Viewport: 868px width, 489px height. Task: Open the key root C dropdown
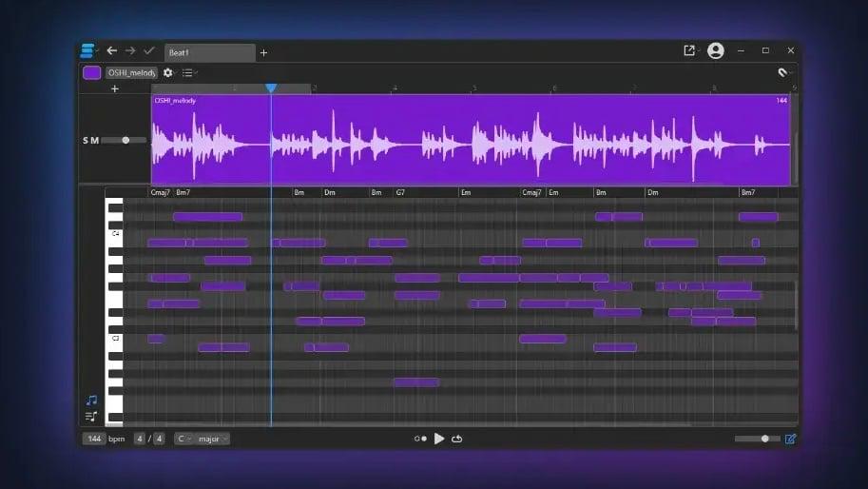[184, 439]
